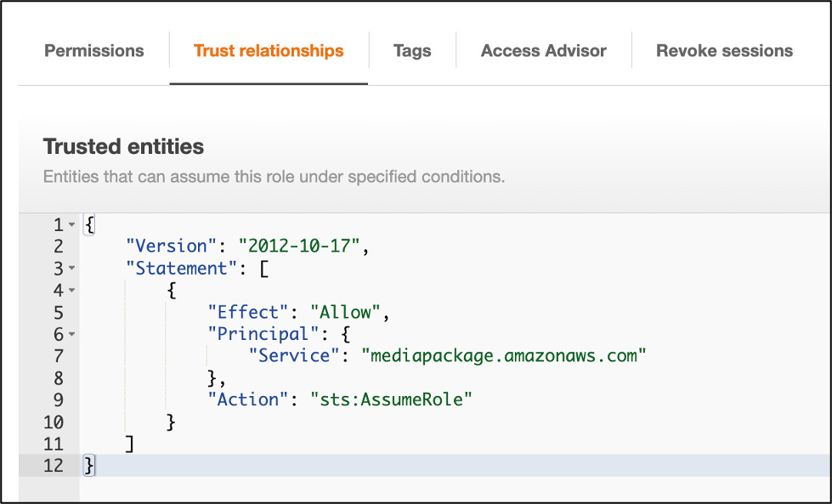The width and height of the screenshot is (832, 504).
Task: Select the Trust relationships tab
Action: [x=269, y=51]
